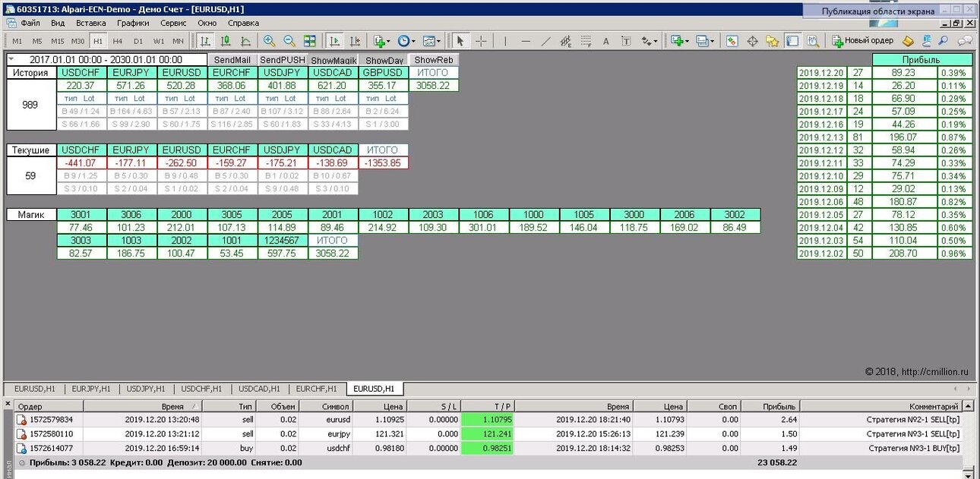This screenshot has width=980, height=479.
Task: Sort orders by the Ордер column header
Action: pos(48,406)
